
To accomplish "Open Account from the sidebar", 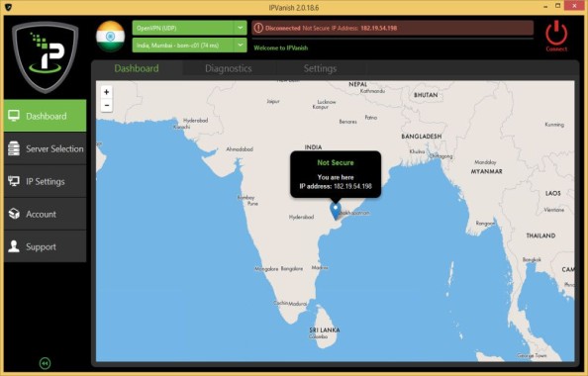I will tap(45, 214).
